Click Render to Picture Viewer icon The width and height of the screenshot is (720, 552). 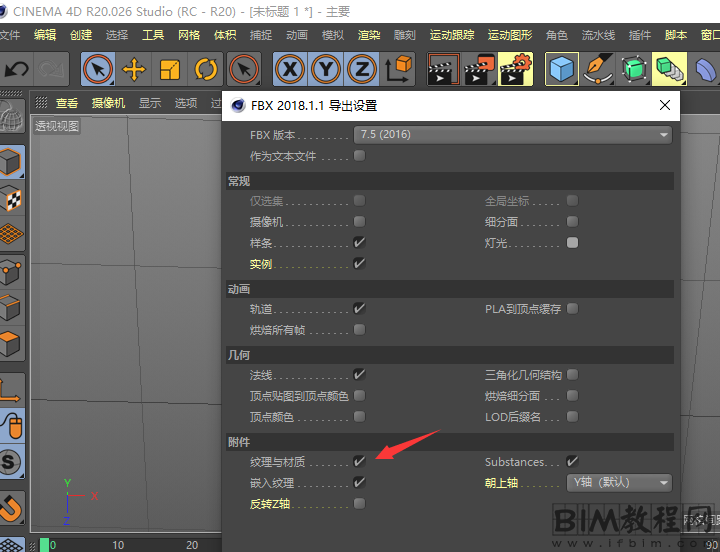click(480, 69)
